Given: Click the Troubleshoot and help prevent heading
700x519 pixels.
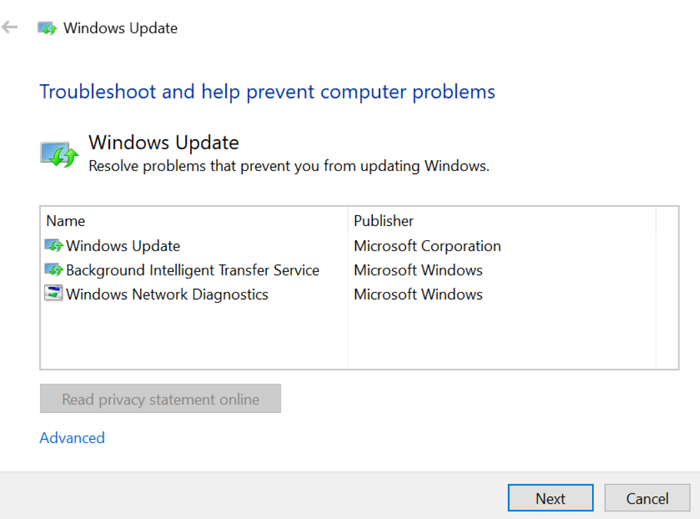Looking at the screenshot, I should [267, 92].
